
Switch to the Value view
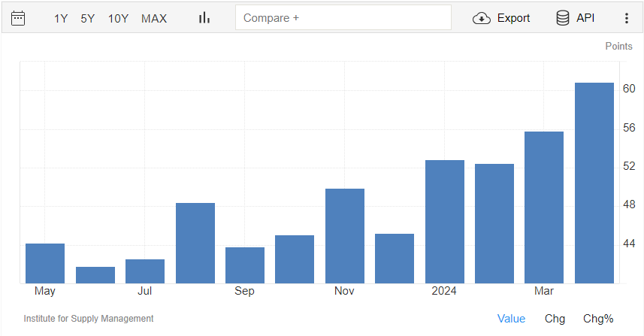[x=511, y=319]
